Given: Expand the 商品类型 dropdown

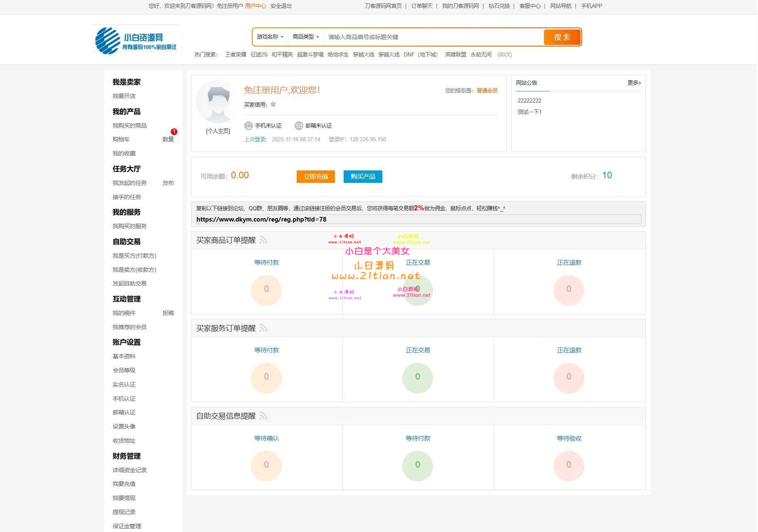Looking at the screenshot, I should click(305, 37).
